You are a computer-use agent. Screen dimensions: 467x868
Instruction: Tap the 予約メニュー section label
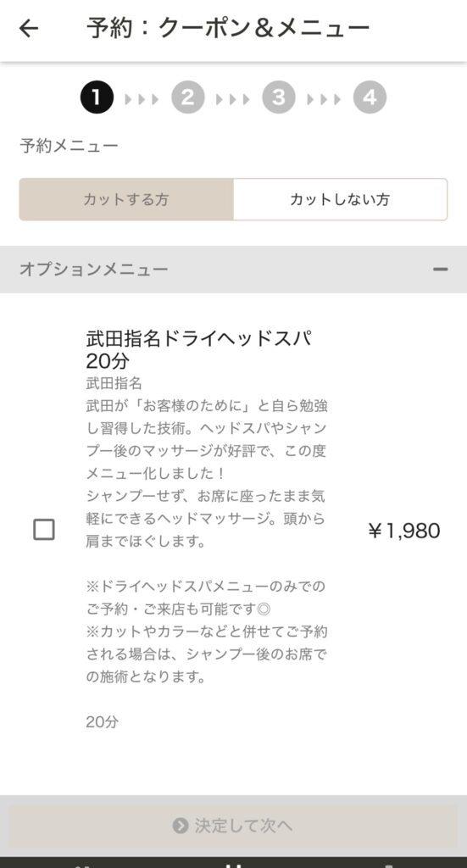pos(69,146)
